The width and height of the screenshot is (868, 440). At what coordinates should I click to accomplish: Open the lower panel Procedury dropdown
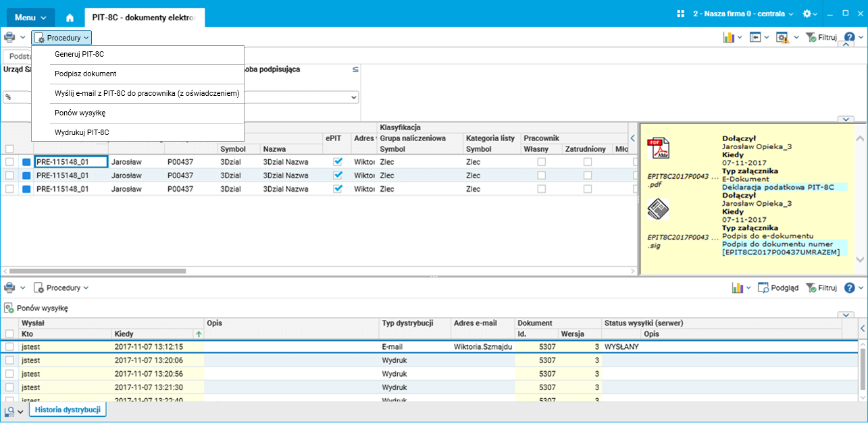[x=61, y=288]
